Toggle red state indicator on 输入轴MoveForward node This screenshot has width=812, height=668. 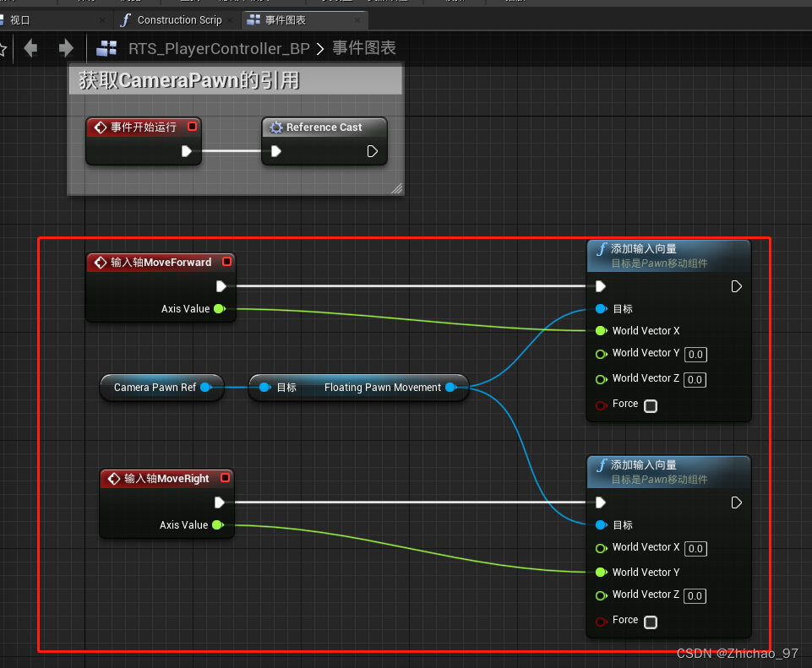click(x=226, y=263)
